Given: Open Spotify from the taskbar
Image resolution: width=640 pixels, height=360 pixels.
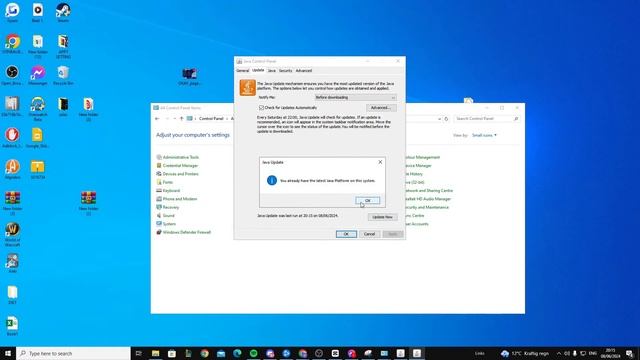Looking at the screenshot, I should coord(253,353).
